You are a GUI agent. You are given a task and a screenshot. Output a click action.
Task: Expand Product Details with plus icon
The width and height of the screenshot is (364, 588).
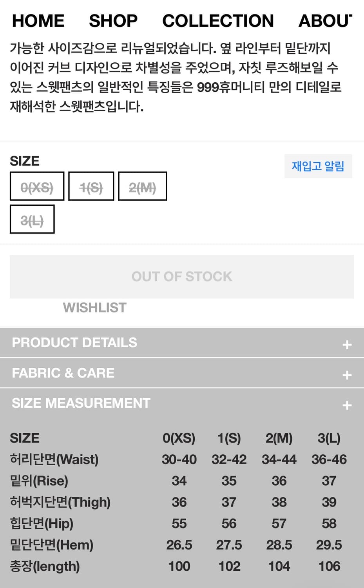point(347,345)
